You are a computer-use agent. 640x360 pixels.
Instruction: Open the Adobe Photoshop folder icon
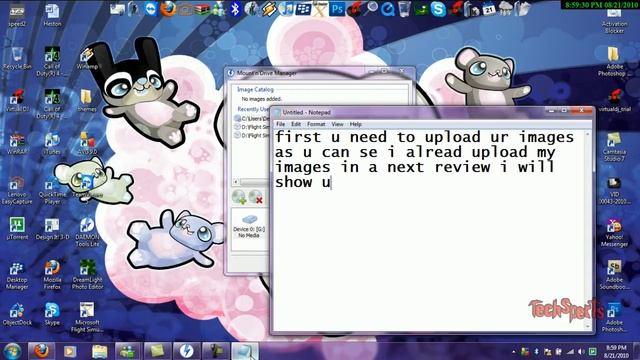[x=614, y=61]
